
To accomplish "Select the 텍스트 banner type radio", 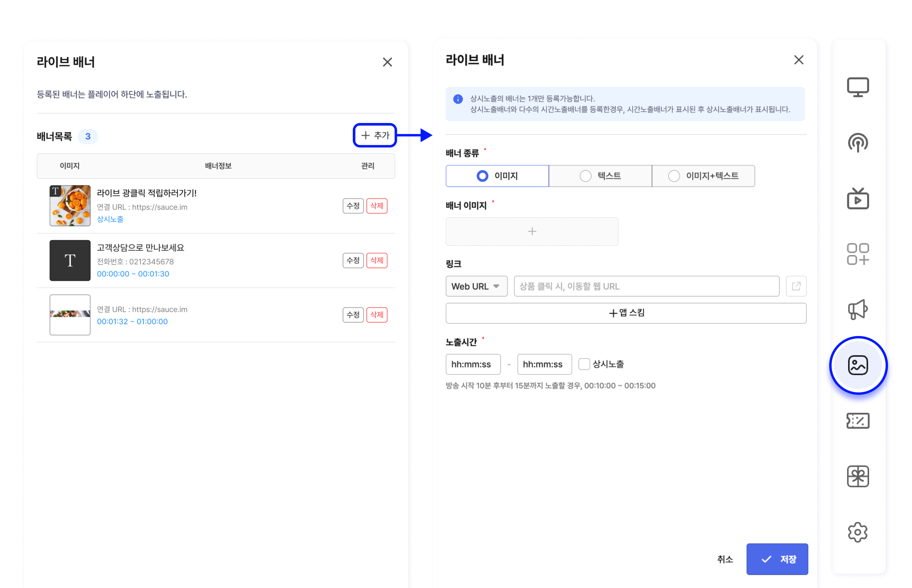I will [600, 175].
